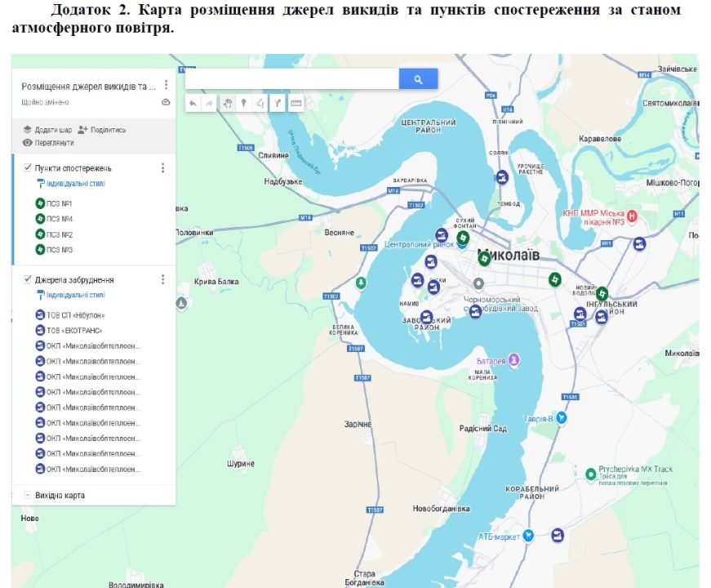711x588 pixels.
Task: Select 'ТОВ «ЕКОТРАНС»' in the sources list
Action: point(69,330)
